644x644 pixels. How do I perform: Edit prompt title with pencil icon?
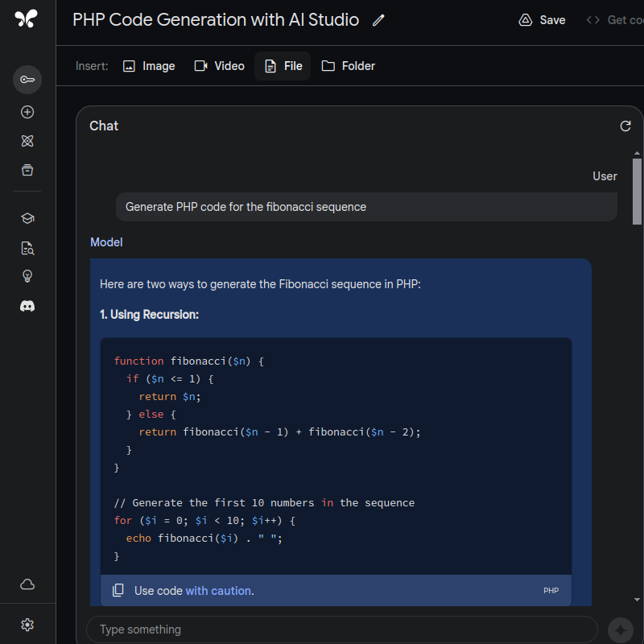(x=378, y=20)
